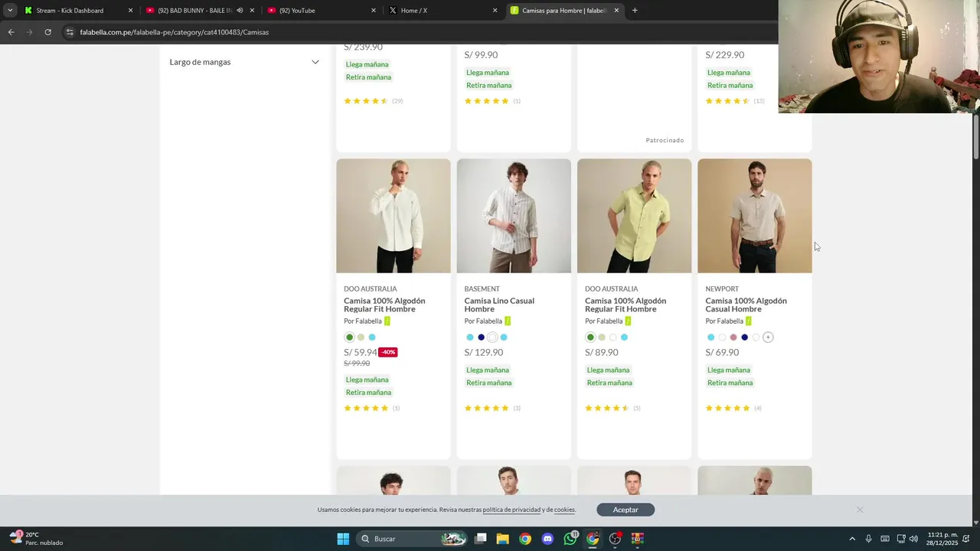Click the NEWPORT brand label
Viewport: 980px width, 551px height.
(x=722, y=289)
